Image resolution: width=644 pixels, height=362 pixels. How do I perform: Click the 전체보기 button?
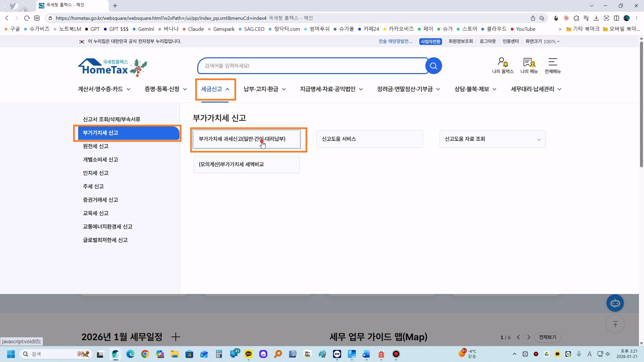(x=547, y=337)
